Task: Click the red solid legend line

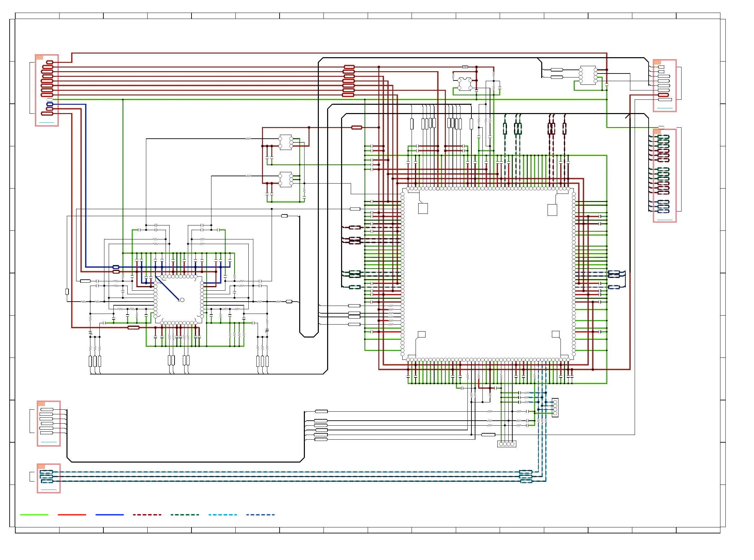Action: [x=72, y=515]
